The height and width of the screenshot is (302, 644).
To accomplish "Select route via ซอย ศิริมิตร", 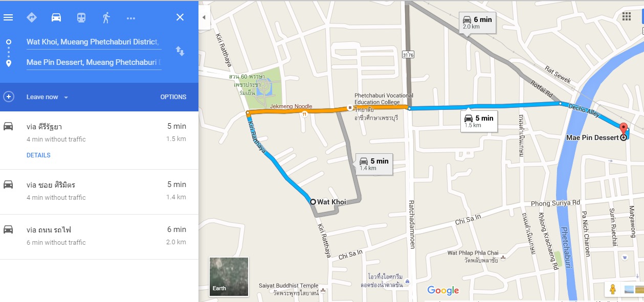I will 99,192.
